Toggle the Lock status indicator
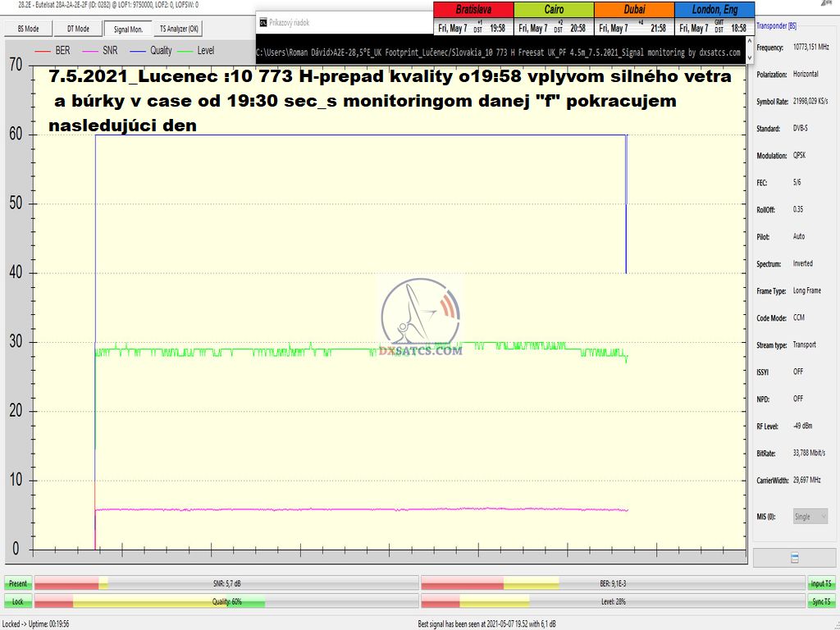This screenshot has height=630, width=840. [18, 601]
